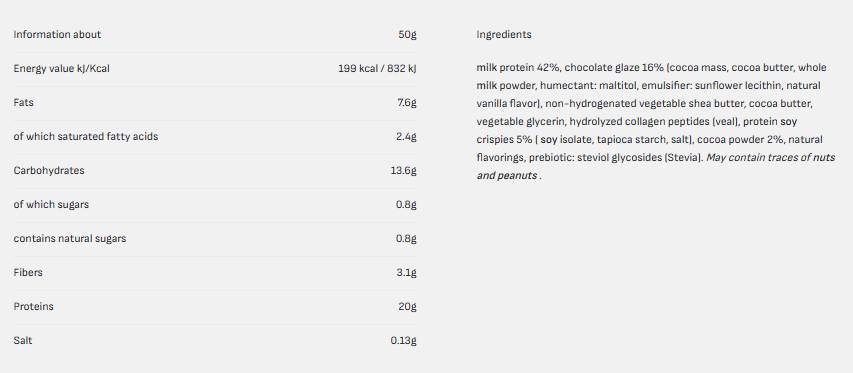Select the 199 kcal / 832 kJ value
This screenshot has height=373, width=853.
point(377,69)
